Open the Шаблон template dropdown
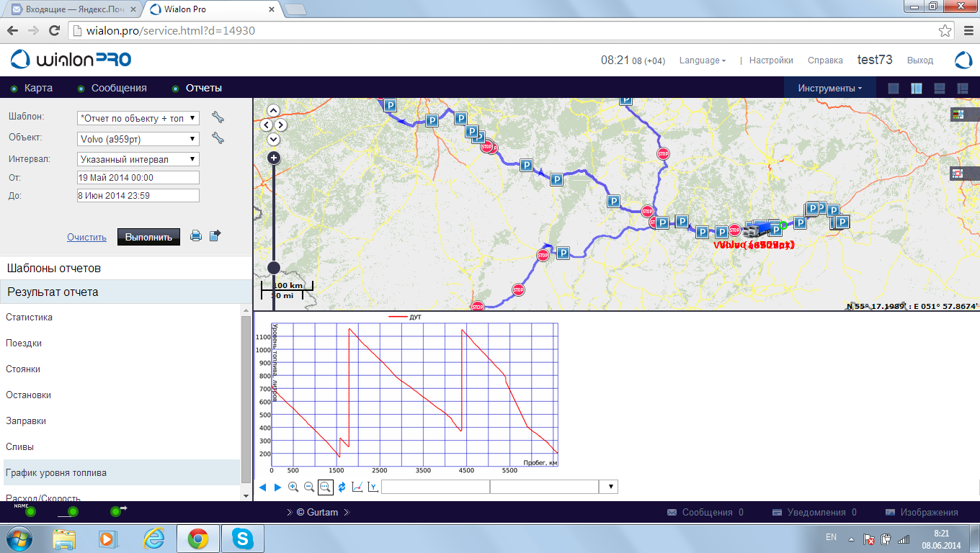 tap(138, 118)
